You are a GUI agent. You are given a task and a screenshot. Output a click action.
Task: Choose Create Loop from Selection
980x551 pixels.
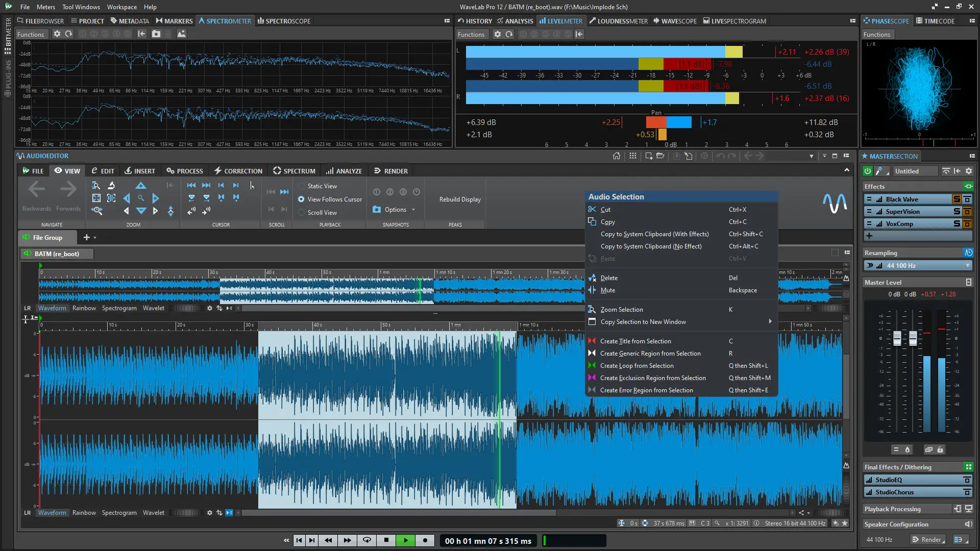[636, 366]
